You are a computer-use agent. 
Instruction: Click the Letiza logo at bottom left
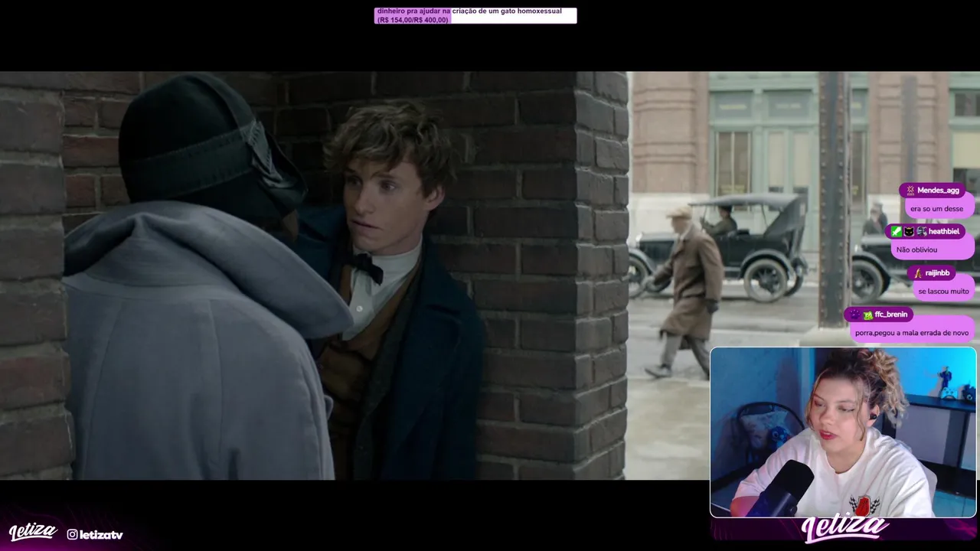[33, 532]
